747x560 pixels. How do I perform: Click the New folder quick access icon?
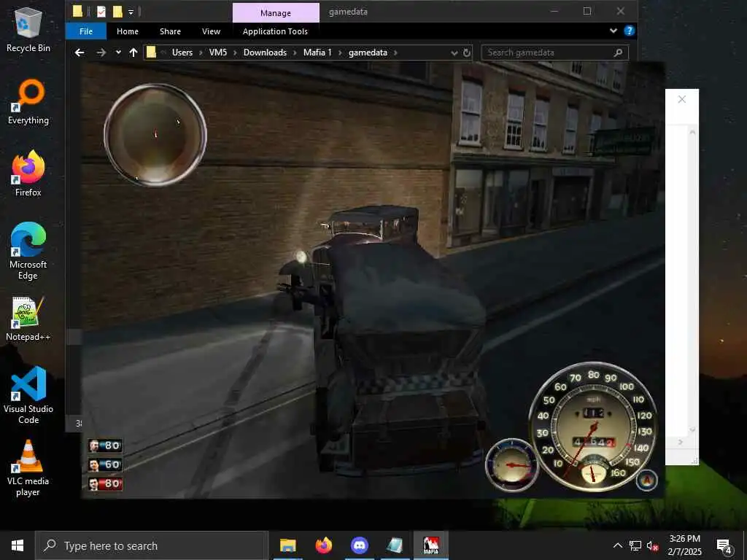coord(117,12)
